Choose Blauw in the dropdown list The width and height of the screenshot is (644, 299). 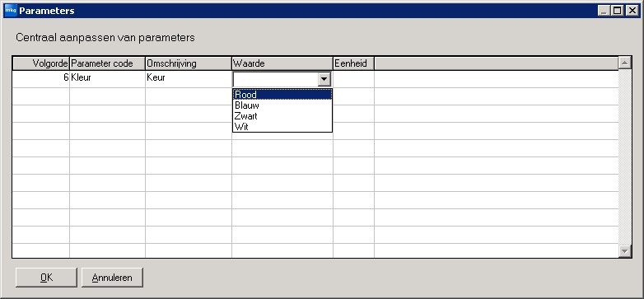point(282,105)
